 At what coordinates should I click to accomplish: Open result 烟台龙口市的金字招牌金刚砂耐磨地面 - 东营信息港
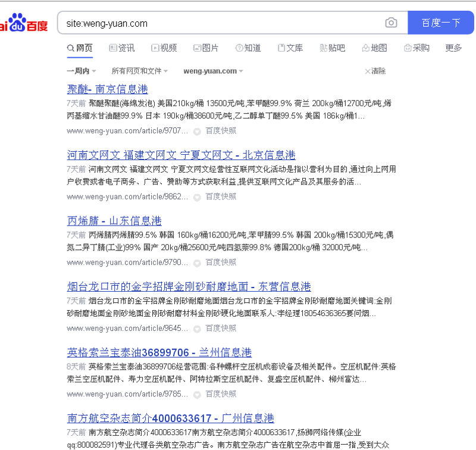click(189, 287)
